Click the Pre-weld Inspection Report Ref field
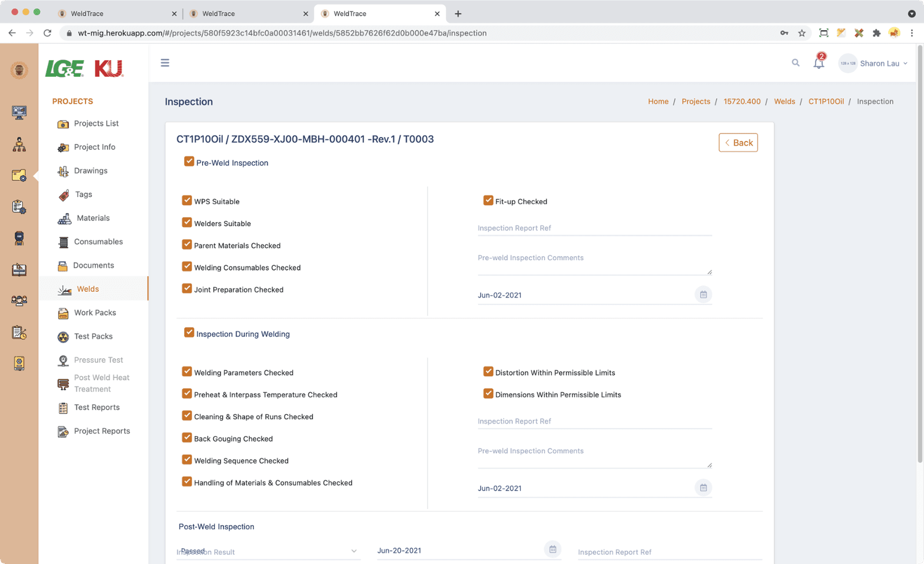Image resolution: width=924 pixels, height=564 pixels. point(594,228)
